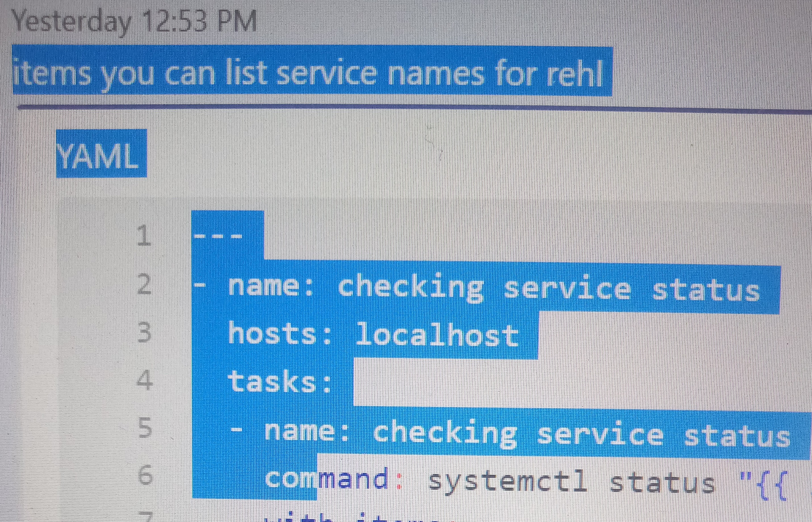Click the word 'status' after systemctl

[662, 483]
